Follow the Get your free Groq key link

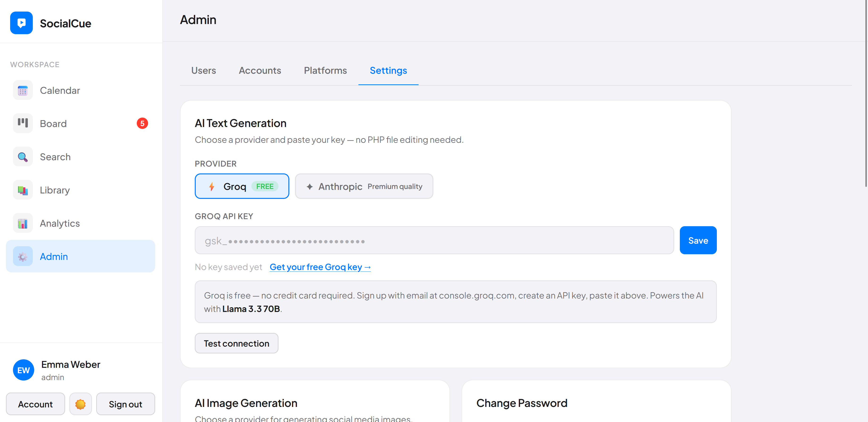click(x=320, y=267)
